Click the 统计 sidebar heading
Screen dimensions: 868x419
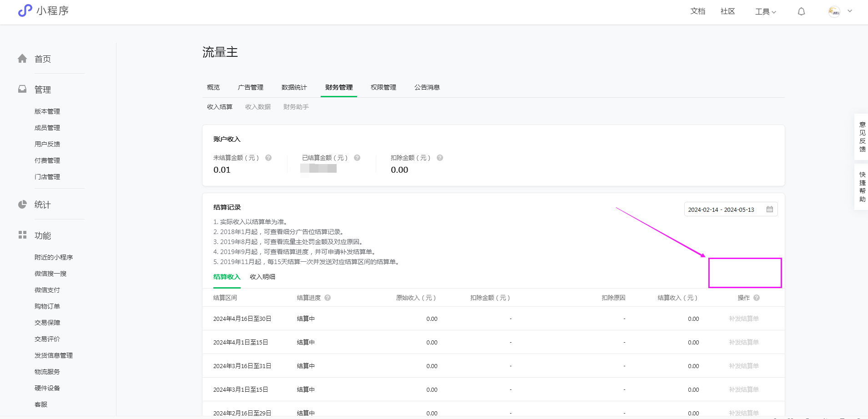tap(43, 205)
